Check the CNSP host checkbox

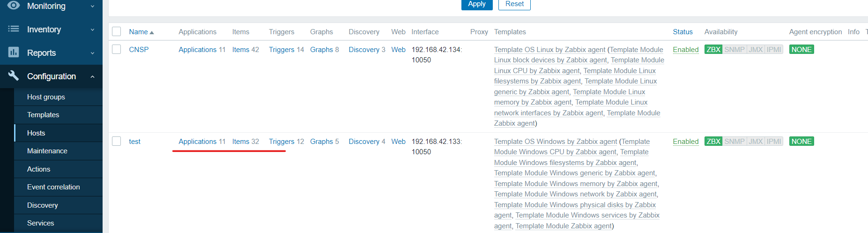[117, 49]
